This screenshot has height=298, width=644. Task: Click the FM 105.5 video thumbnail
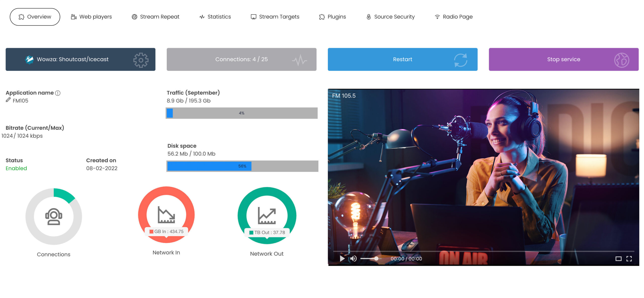[483, 171]
